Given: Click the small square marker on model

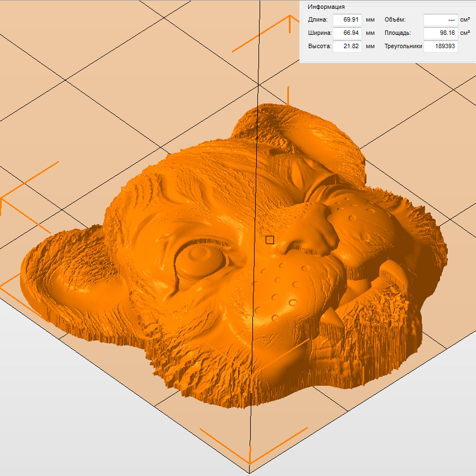Looking at the screenshot, I should pos(270,240).
